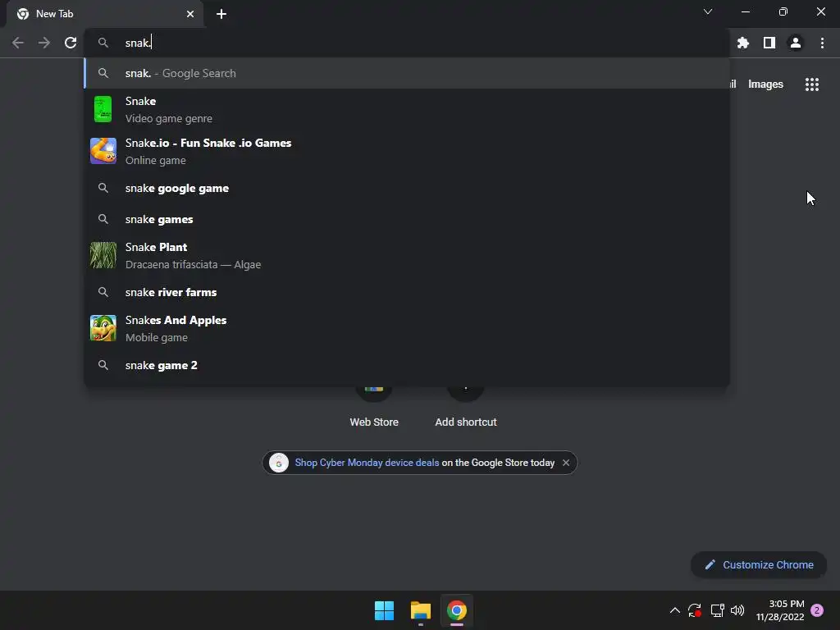Open the Chrome profile avatar icon
Image resolution: width=840 pixels, height=630 pixels.
pos(796,43)
